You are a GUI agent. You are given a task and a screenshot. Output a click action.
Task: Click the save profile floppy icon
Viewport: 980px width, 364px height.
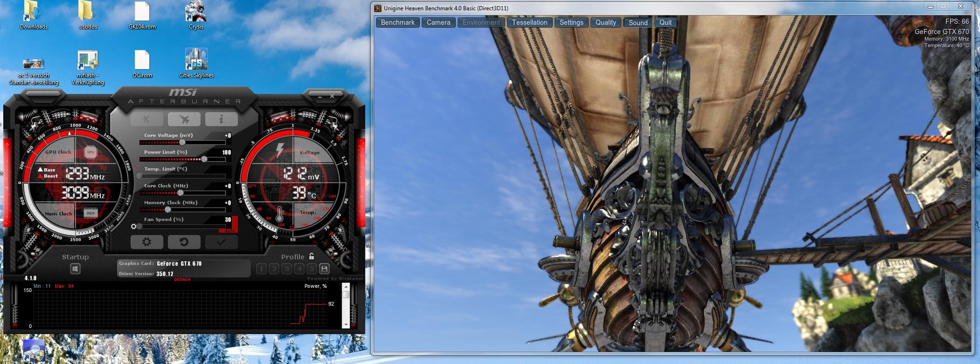324,268
